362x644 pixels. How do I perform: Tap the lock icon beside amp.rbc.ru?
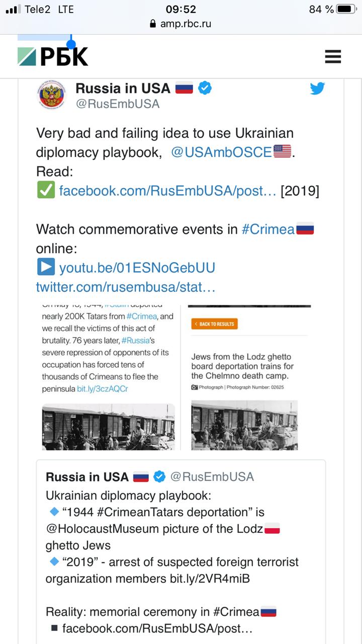pyautogui.click(x=153, y=24)
